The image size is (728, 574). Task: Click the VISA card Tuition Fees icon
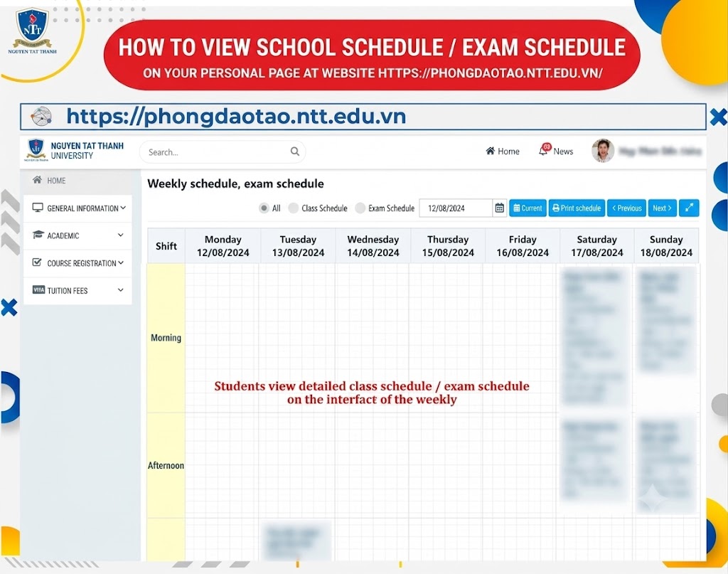pos(38,289)
